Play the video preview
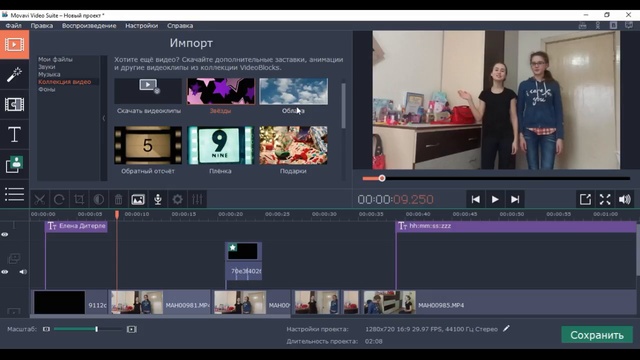This screenshot has height=360, width=640. 495,200
